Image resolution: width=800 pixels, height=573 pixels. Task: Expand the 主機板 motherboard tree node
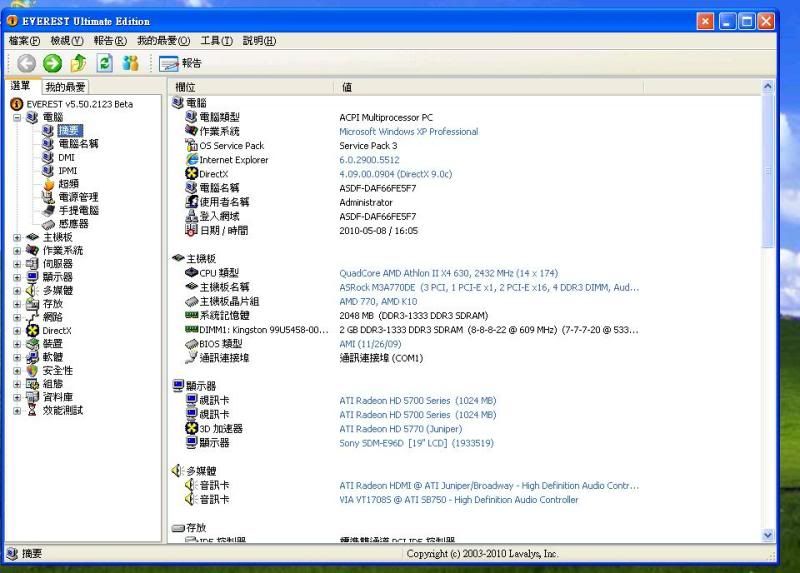click(x=17, y=237)
